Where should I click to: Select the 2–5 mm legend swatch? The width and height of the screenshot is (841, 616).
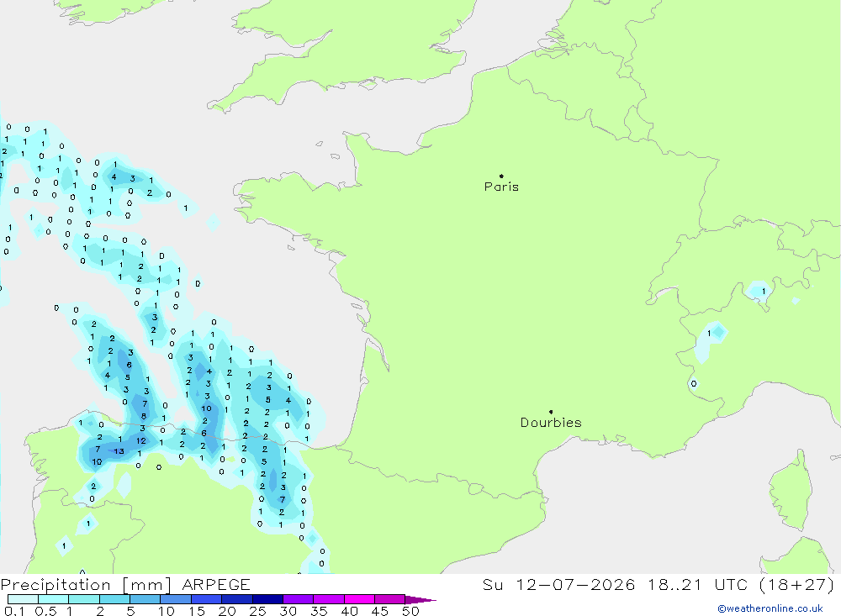click(114, 599)
